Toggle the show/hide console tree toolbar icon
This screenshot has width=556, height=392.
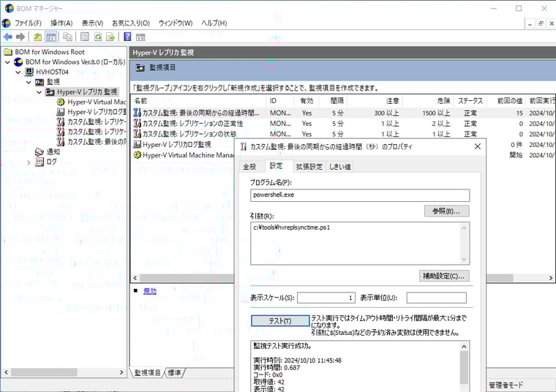[51, 37]
